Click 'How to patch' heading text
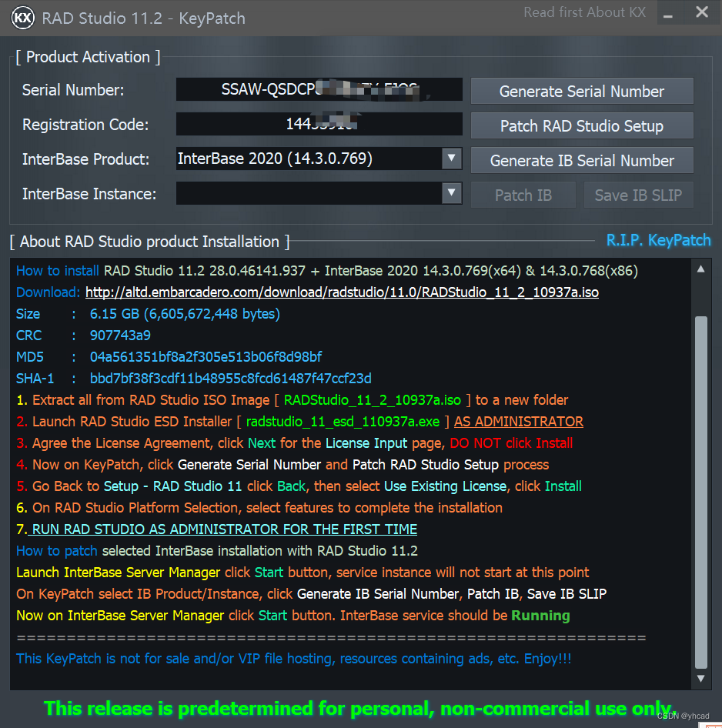722x728 pixels. [x=57, y=551]
